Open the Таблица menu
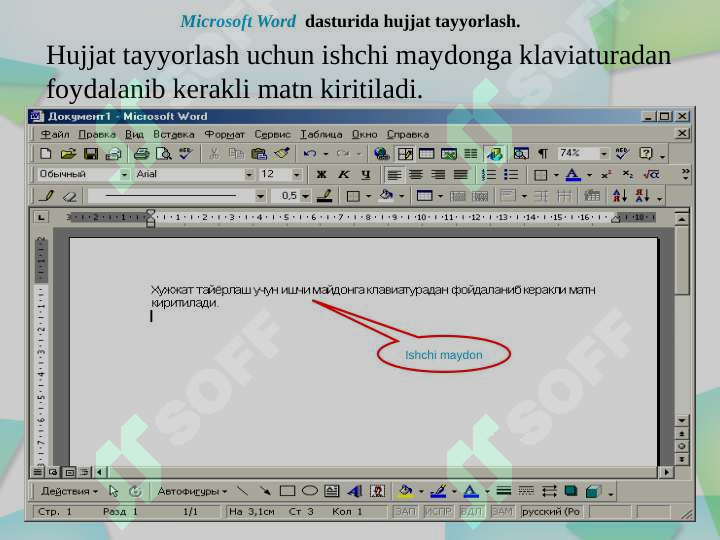720x540 pixels. [321, 135]
